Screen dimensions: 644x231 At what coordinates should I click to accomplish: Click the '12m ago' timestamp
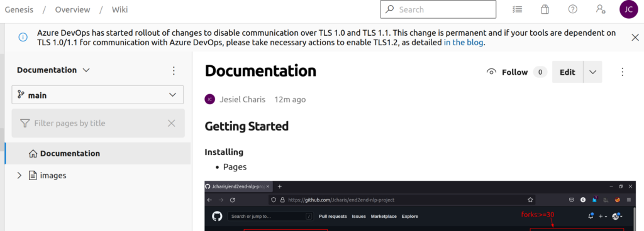click(290, 100)
